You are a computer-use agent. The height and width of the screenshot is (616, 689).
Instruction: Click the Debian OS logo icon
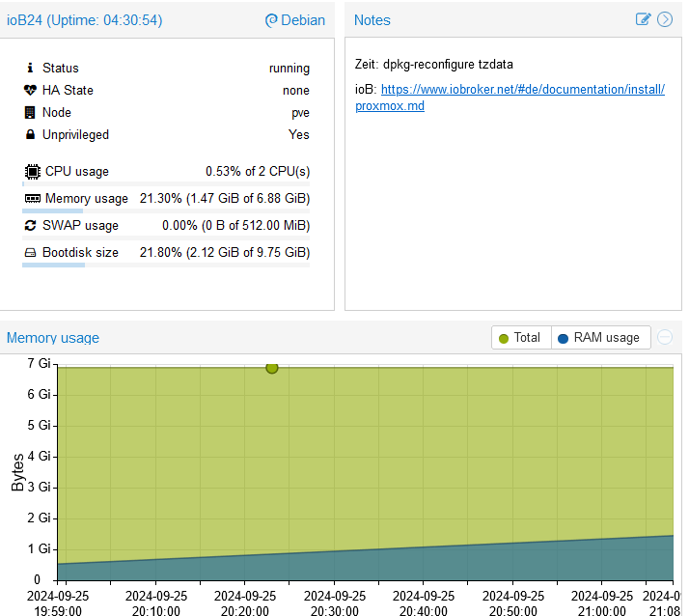coord(271,20)
